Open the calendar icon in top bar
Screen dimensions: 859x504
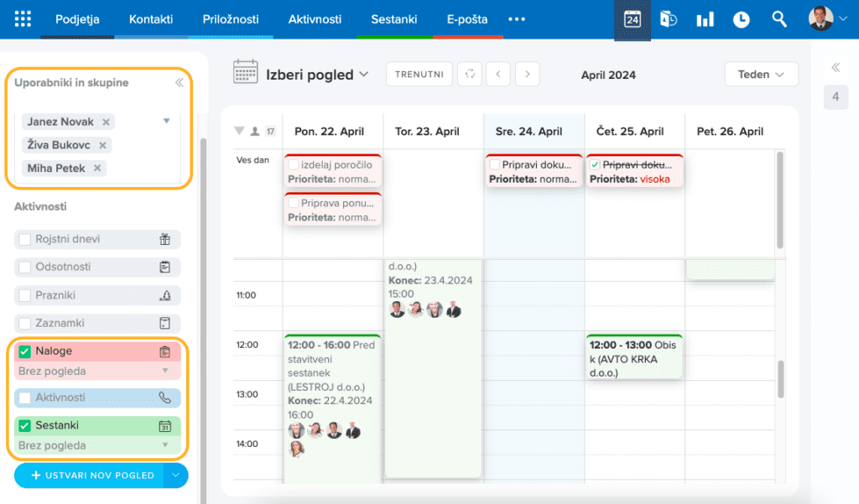click(633, 19)
